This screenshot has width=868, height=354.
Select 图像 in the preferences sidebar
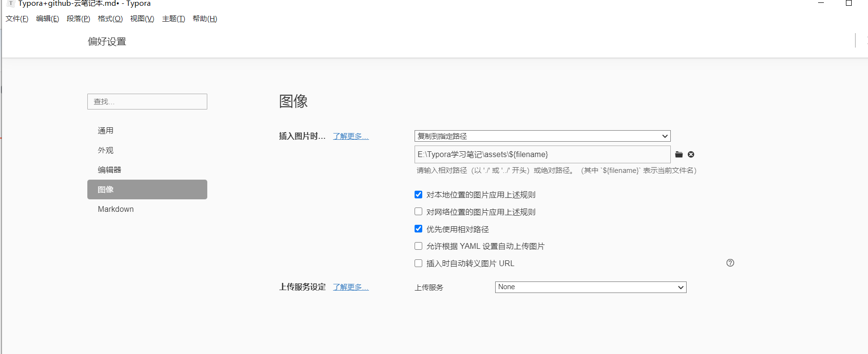tap(147, 189)
